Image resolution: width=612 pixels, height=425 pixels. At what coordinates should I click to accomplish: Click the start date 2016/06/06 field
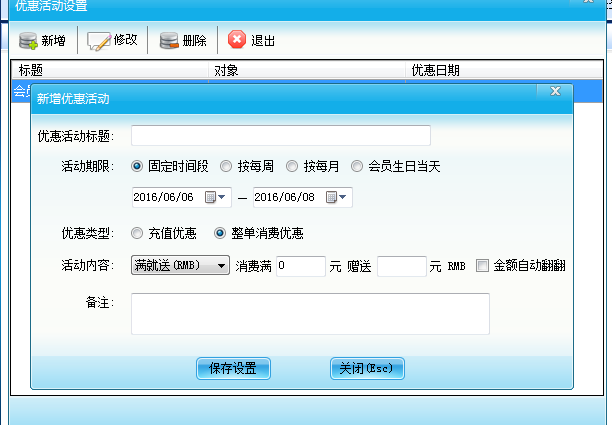pos(182,197)
